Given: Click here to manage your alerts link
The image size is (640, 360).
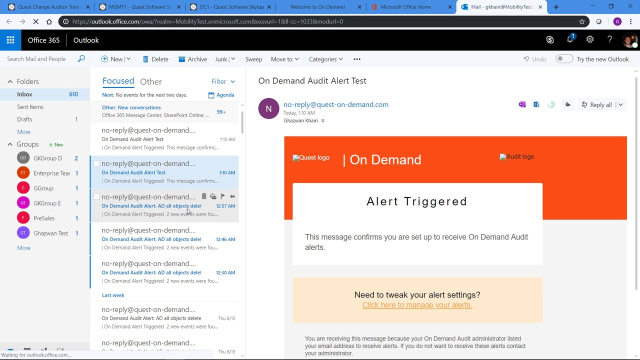Looking at the screenshot, I should (x=417, y=305).
